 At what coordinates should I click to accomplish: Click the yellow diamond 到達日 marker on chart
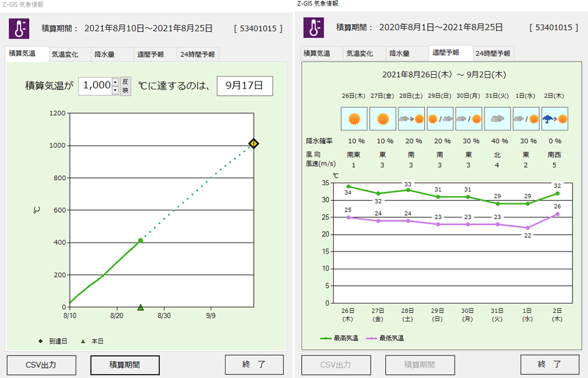(254, 144)
